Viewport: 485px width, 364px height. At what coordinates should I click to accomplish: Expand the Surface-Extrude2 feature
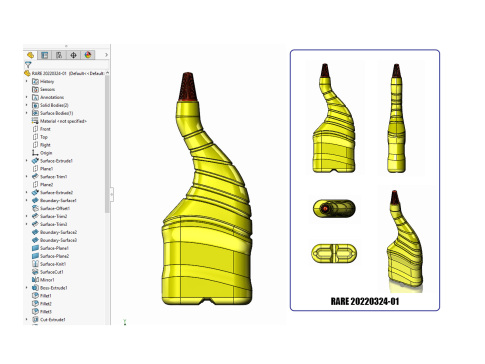(x=27, y=192)
